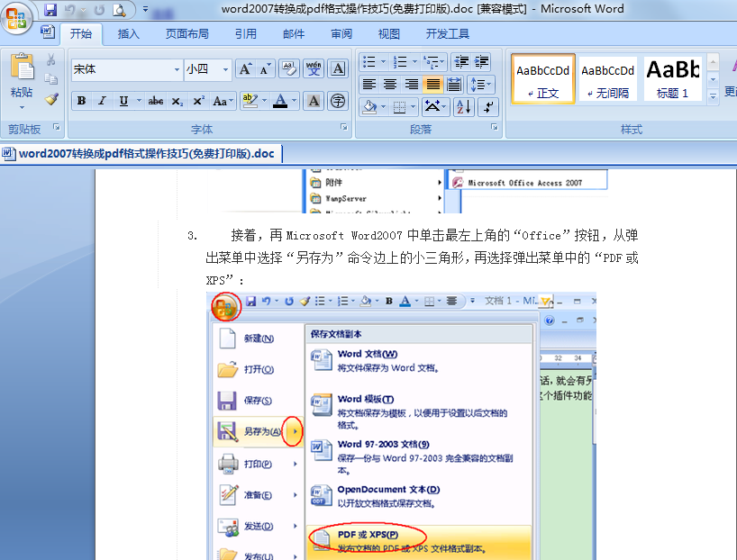Open the Office button menu
This screenshot has width=737, height=560.
[16, 18]
